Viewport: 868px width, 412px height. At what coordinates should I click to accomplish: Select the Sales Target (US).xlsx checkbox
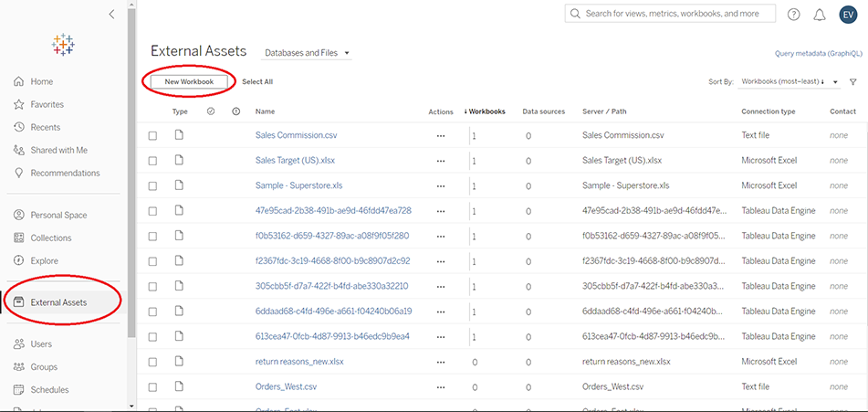click(x=152, y=161)
